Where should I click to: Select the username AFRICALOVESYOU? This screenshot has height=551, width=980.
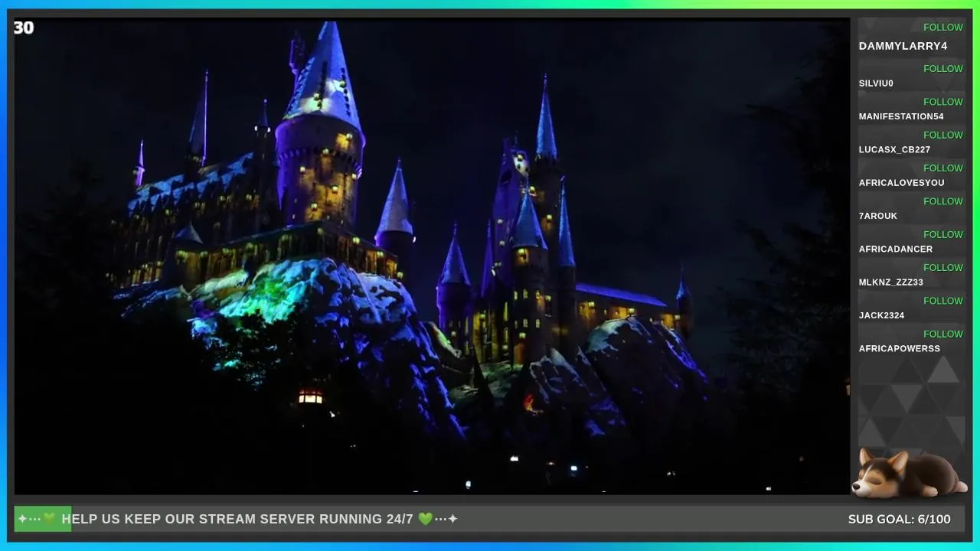coord(901,183)
